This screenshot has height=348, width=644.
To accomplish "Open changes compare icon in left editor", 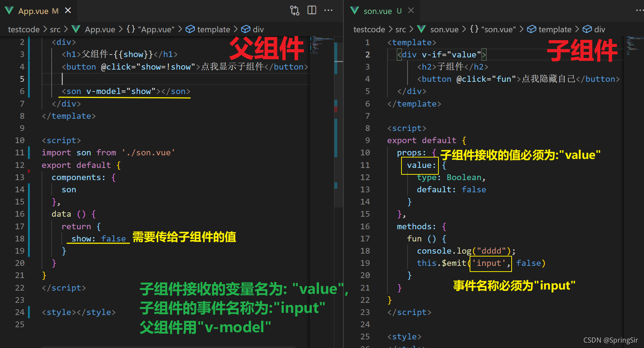I will click(x=295, y=10).
